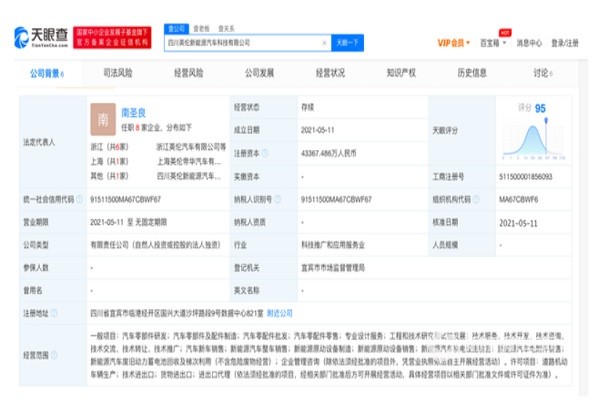The height and width of the screenshot is (400, 600).
Task: Click the help icon beside 统一社会信用代码
Action: [79, 199]
